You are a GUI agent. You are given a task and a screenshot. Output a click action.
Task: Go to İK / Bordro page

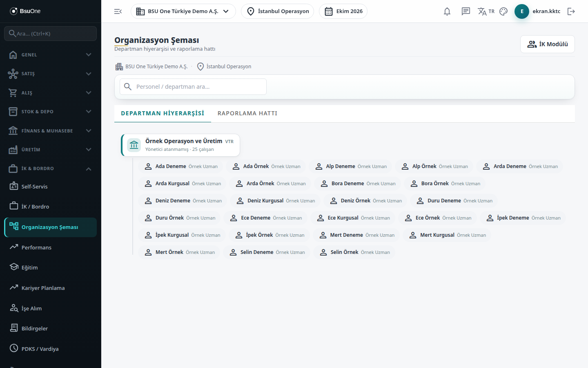coord(51,206)
